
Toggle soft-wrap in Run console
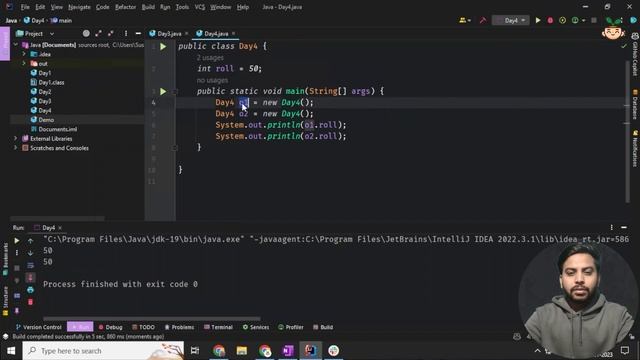pos(30,266)
